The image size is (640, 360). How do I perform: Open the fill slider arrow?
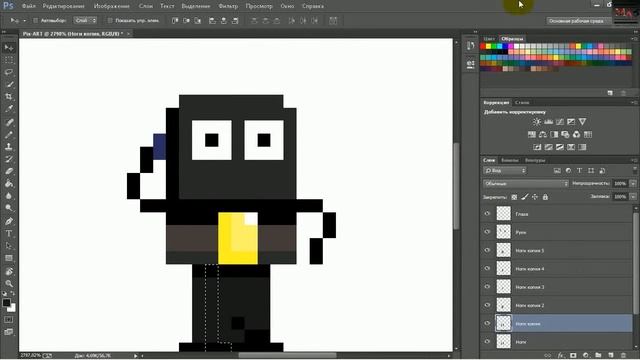click(x=633, y=197)
